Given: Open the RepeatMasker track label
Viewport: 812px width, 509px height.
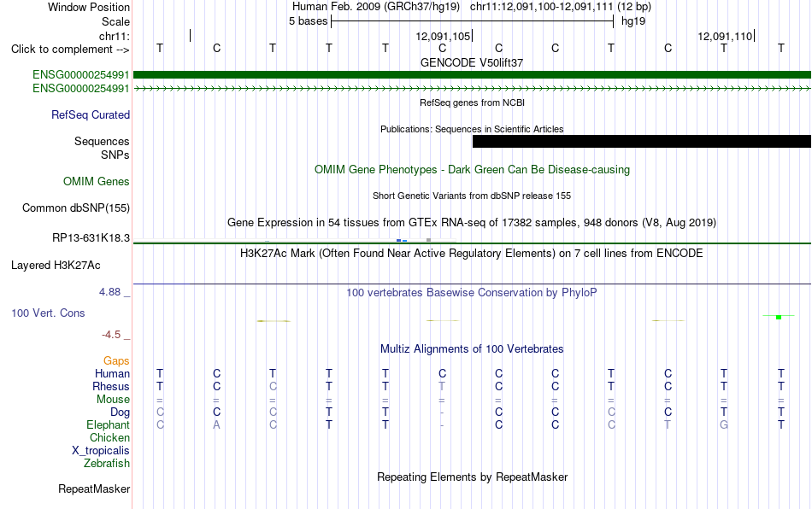Looking at the screenshot, I should point(94,489).
